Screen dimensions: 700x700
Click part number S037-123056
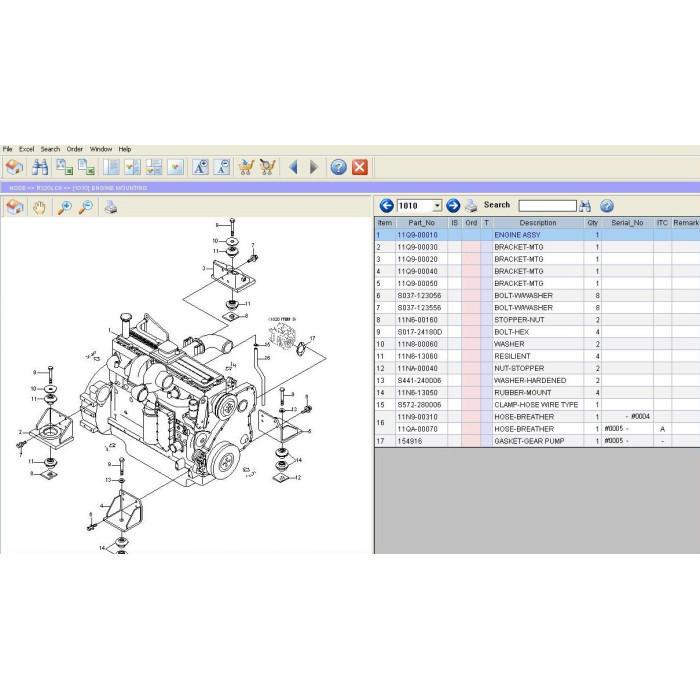click(419, 296)
